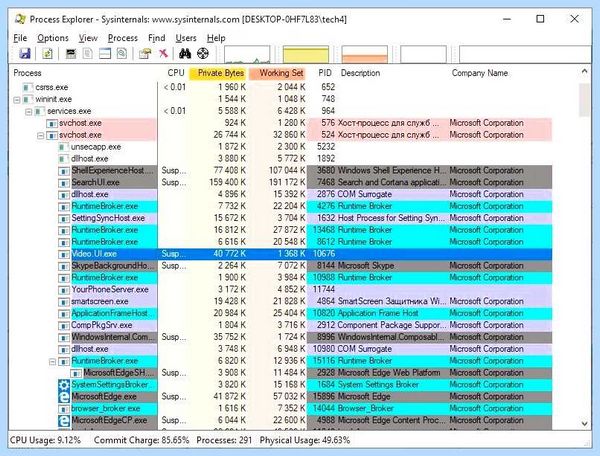Click the crosshair Find Window's Process icon
This screenshot has width=600, height=456.
click(x=203, y=54)
